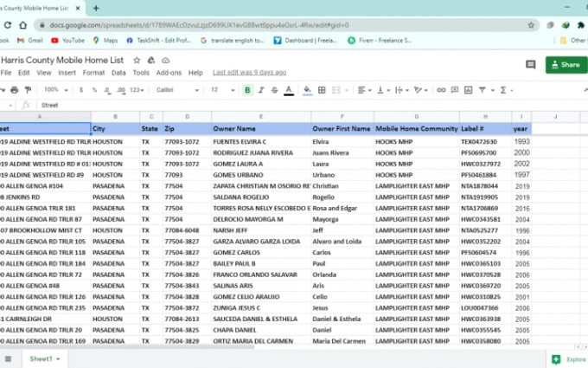Increase decimal places
588x368 pixels.
pyautogui.click(x=121, y=90)
